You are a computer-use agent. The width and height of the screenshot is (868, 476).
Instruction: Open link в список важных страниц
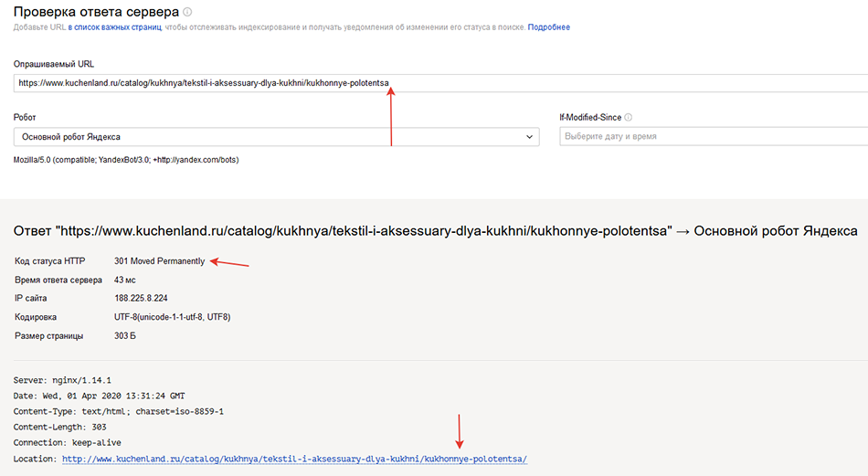tap(114, 27)
